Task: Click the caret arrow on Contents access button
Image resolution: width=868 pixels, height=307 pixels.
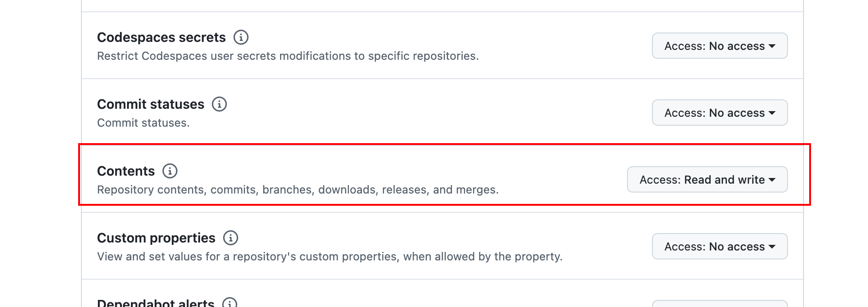Action: 772,180
